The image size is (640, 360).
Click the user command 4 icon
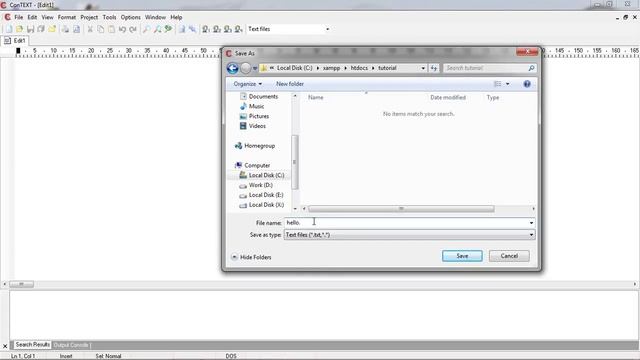(239, 29)
